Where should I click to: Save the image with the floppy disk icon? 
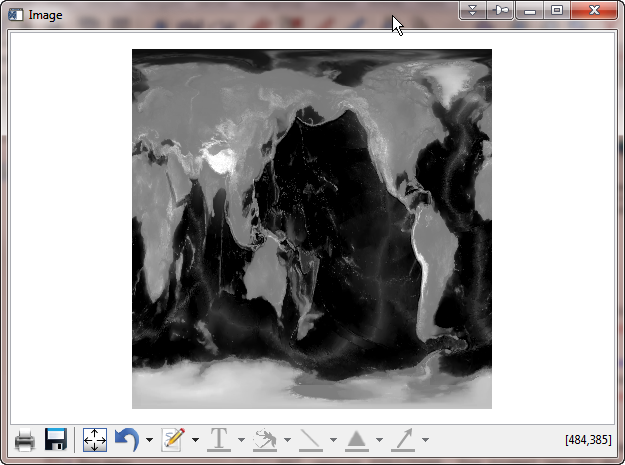[56, 440]
